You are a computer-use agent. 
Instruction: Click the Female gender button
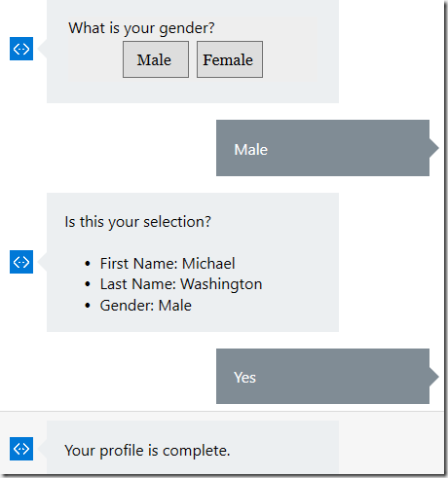pyautogui.click(x=230, y=59)
